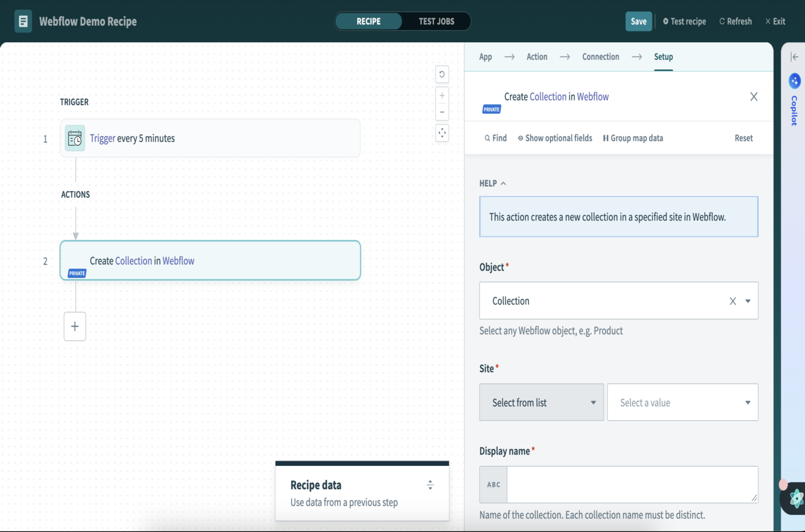Click into the Display name text field
Image resolution: width=805 pixels, height=532 pixels.
tap(632, 485)
